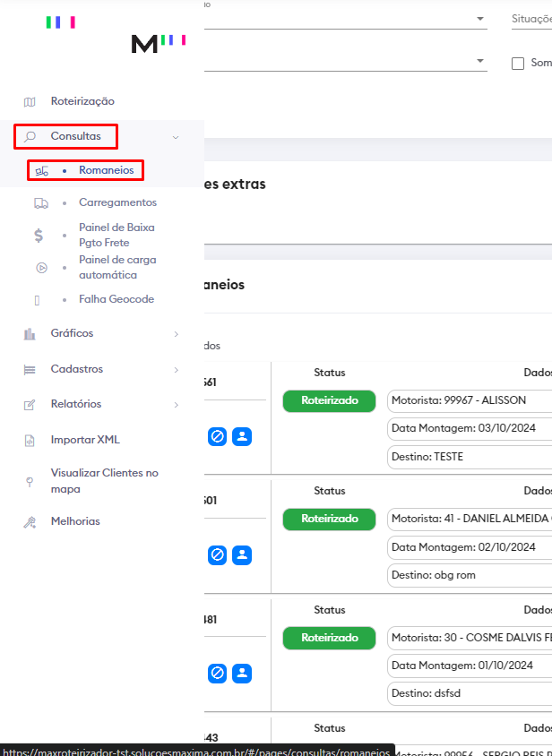Click the colored bars logo icon
The width and height of the screenshot is (552, 756).
tap(61, 22)
